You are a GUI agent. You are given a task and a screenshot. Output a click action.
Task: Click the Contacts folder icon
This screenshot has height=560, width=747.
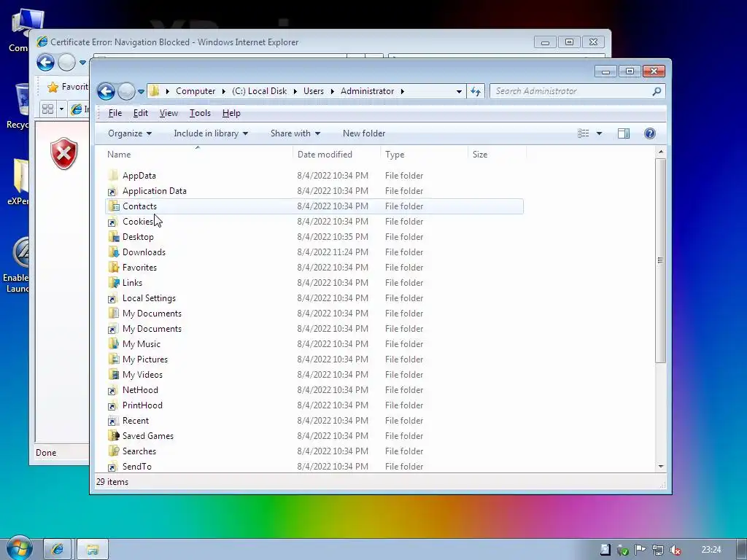pos(113,206)
